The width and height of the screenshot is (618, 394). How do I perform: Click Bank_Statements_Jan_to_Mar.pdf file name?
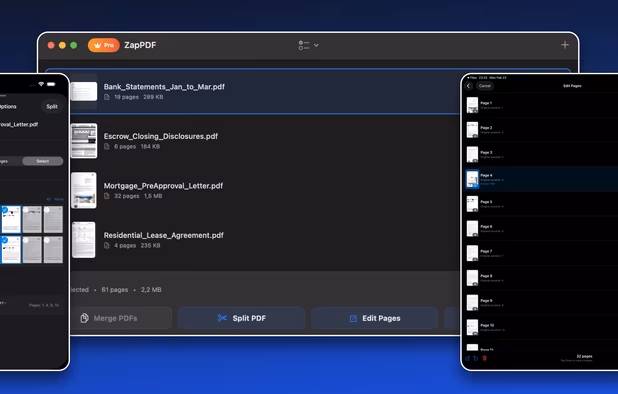164,87
